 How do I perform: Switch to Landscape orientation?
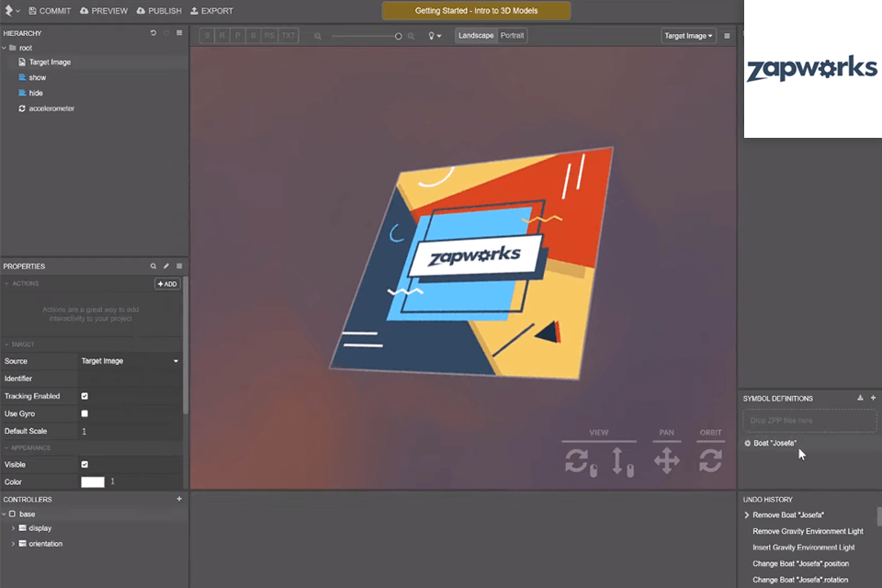pos(476,36)
